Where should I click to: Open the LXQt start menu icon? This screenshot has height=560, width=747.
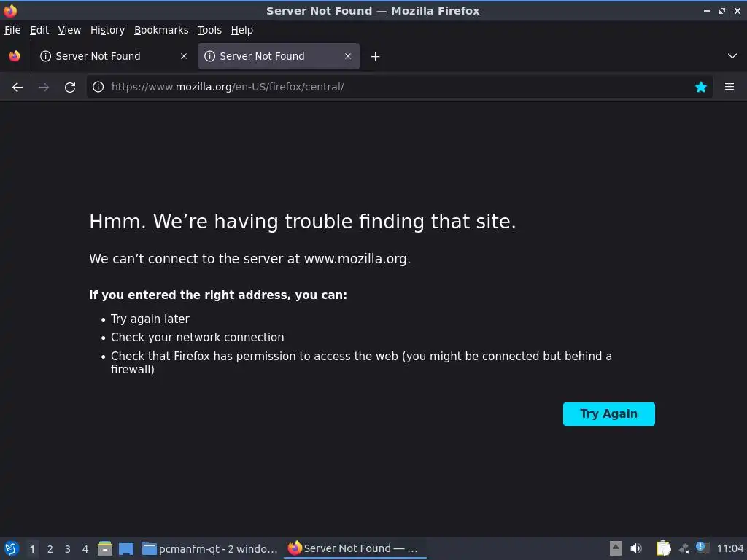12,548
